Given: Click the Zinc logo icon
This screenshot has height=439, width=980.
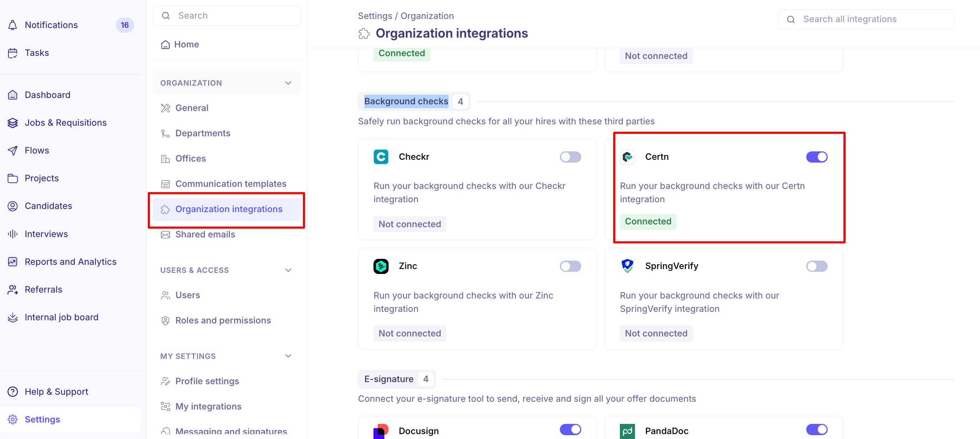Looking at the screenshot, I should [x=381, y=266].
